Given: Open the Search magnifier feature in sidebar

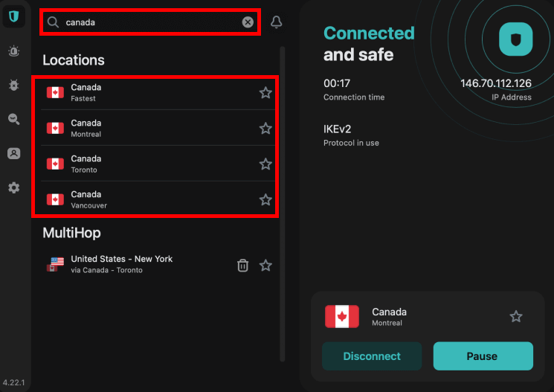Looking at the screenshot, I should (14, 119).
